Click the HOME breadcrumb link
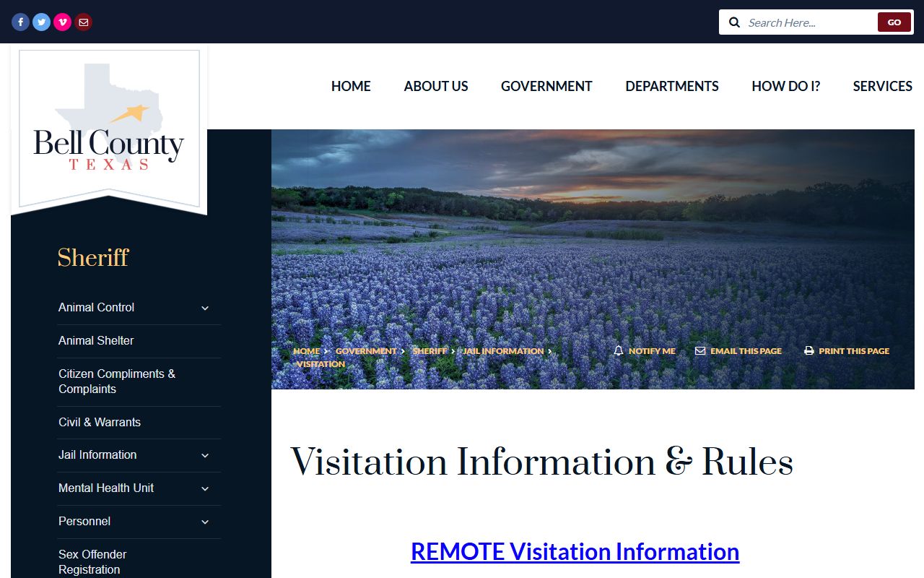The width and height of the screenshot is (924, 578). pyautogui.click(x=306, y=351)
